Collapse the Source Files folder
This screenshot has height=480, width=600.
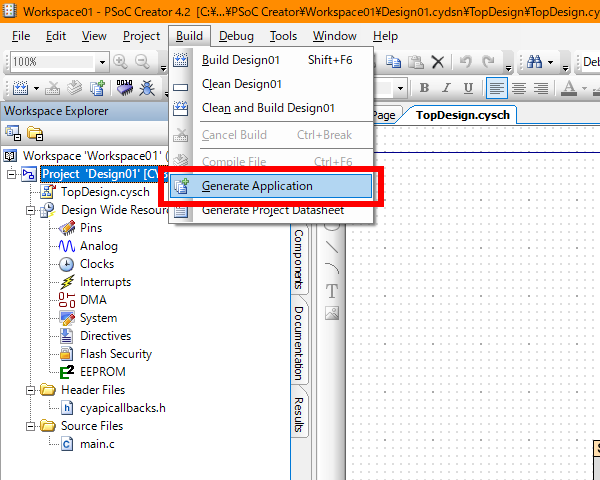pos(30,426)
